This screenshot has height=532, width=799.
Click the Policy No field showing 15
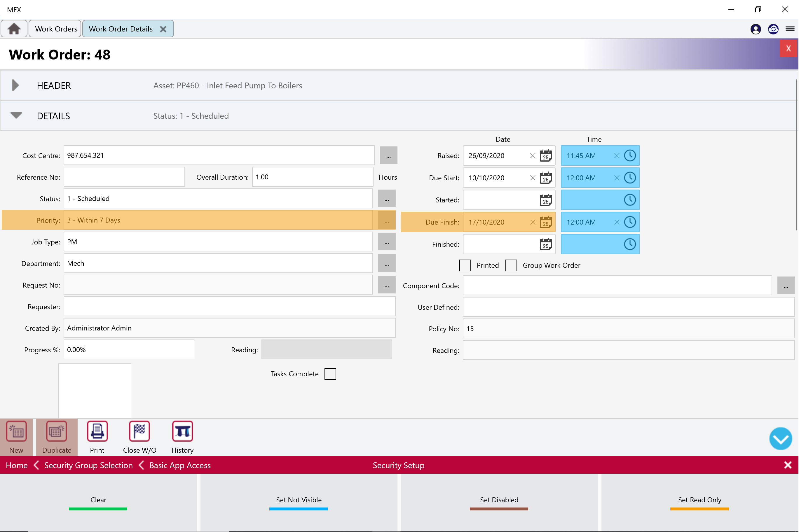(x=629, y=329)
